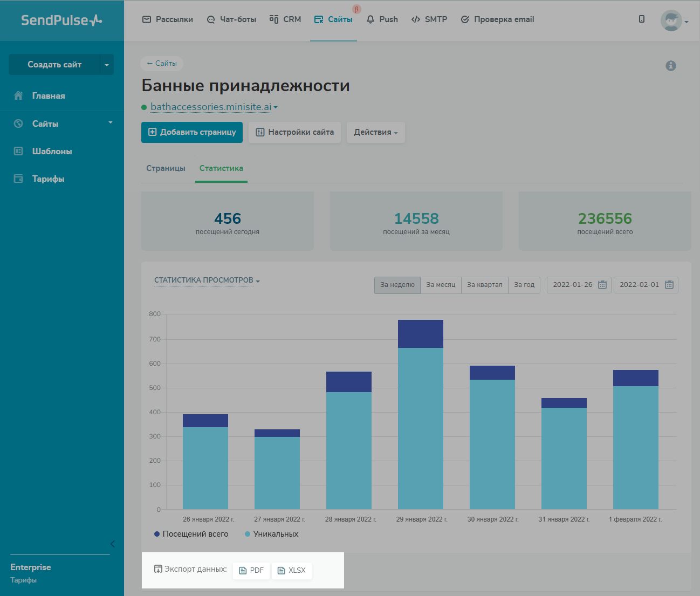The width and height of the screenshot is (700, 596).
Task: Open the 'Статистика просмотров' dropdown
Action: 207,280
